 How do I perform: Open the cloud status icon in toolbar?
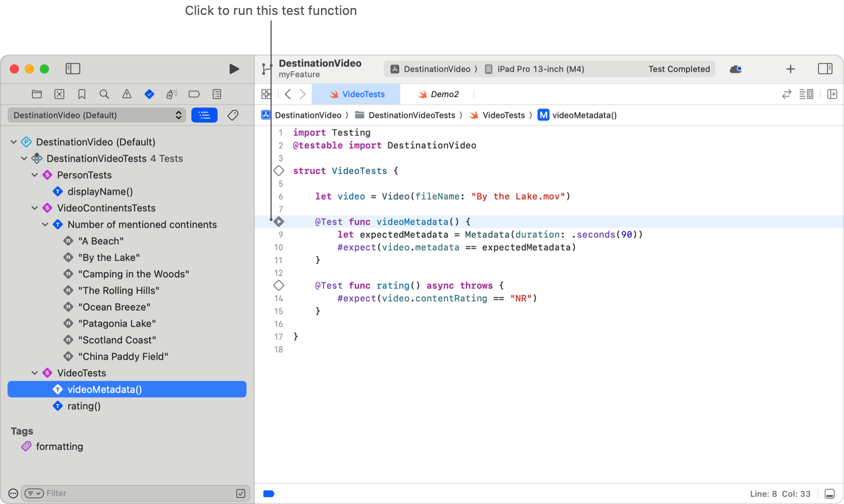click(735, 69)
